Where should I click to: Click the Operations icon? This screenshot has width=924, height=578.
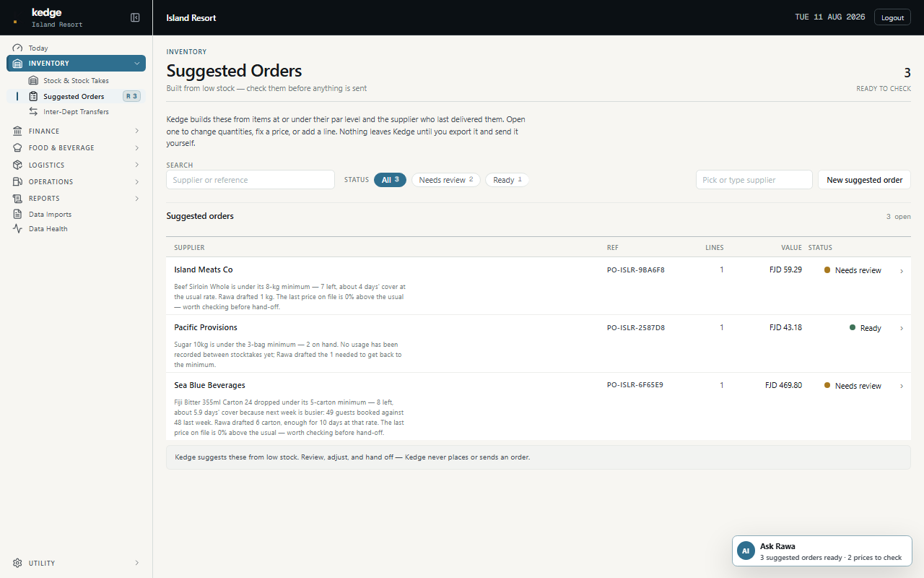tap(18, 181)
